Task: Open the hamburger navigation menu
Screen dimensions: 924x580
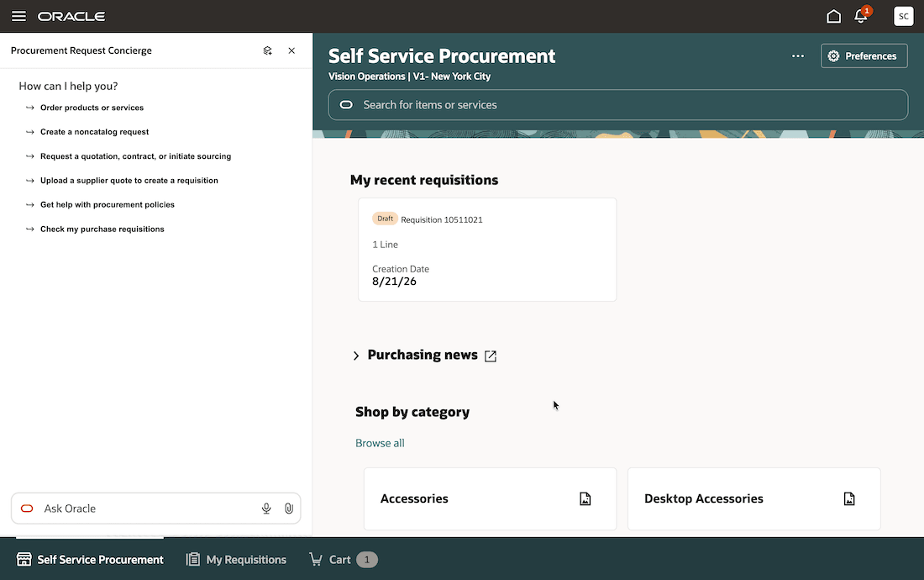Action: tap(18, 16)
